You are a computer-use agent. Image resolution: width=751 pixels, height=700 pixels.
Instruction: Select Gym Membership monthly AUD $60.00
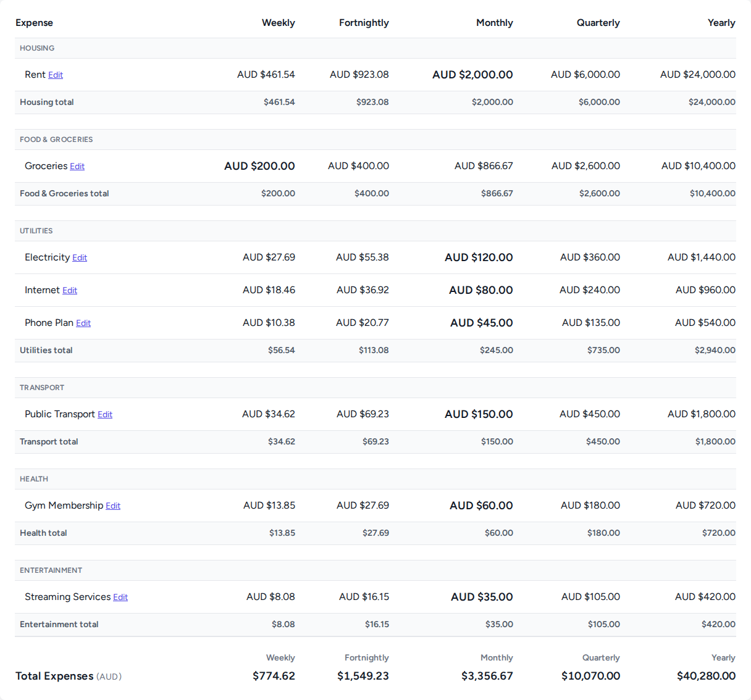(x=481, y=506)
